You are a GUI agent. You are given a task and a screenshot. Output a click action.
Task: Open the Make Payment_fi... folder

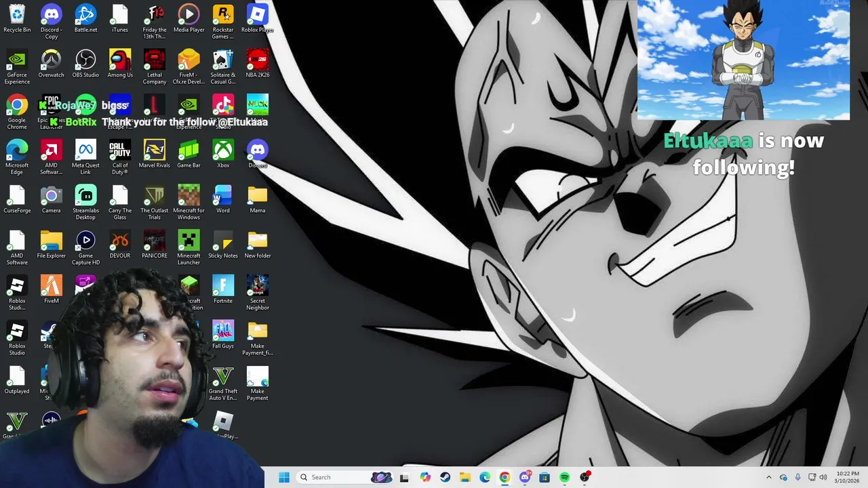coord(258,338)
